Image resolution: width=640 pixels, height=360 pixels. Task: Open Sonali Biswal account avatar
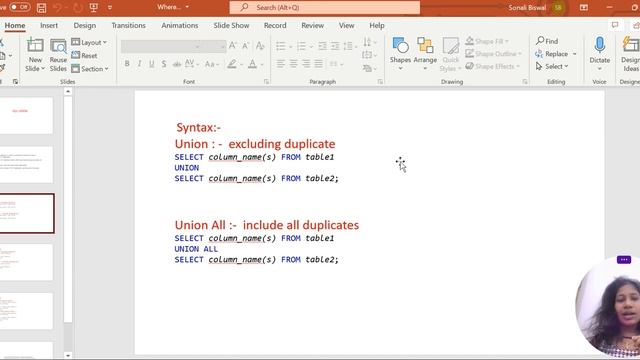click(x=558, y=7)
